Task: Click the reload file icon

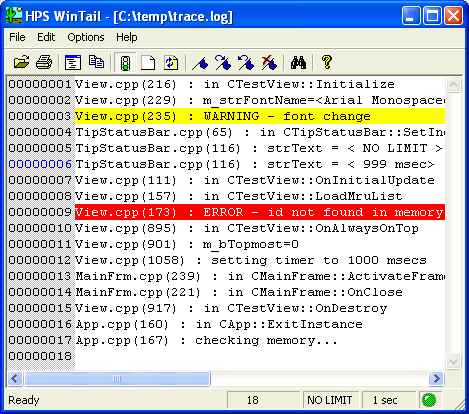Action: click(171, 62)
